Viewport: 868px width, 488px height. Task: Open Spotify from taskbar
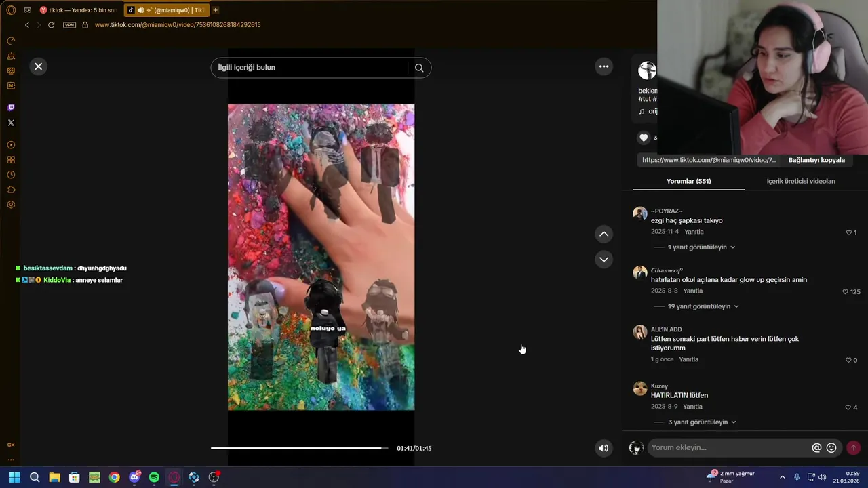(154, 477)
